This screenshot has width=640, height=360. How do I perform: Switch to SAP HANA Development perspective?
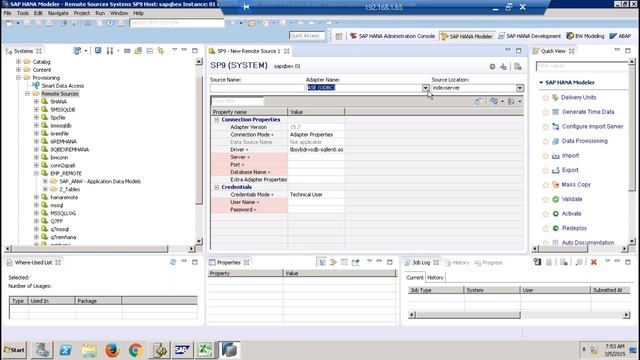pyautogui.click(x=529, y=36)
